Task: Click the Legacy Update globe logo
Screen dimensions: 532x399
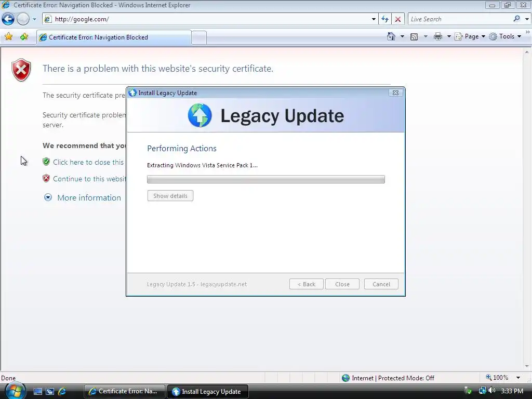Action: (200, 115)
